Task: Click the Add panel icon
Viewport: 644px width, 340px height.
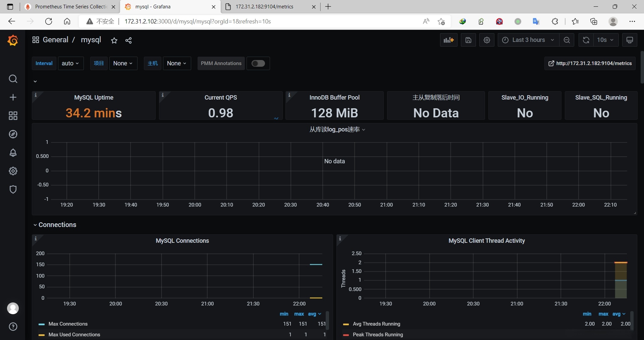Action: tap(448, 40)
